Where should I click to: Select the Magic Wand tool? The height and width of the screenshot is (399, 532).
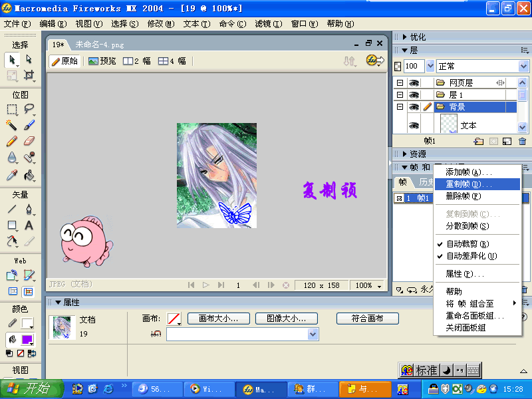click(x=12, y=125)
